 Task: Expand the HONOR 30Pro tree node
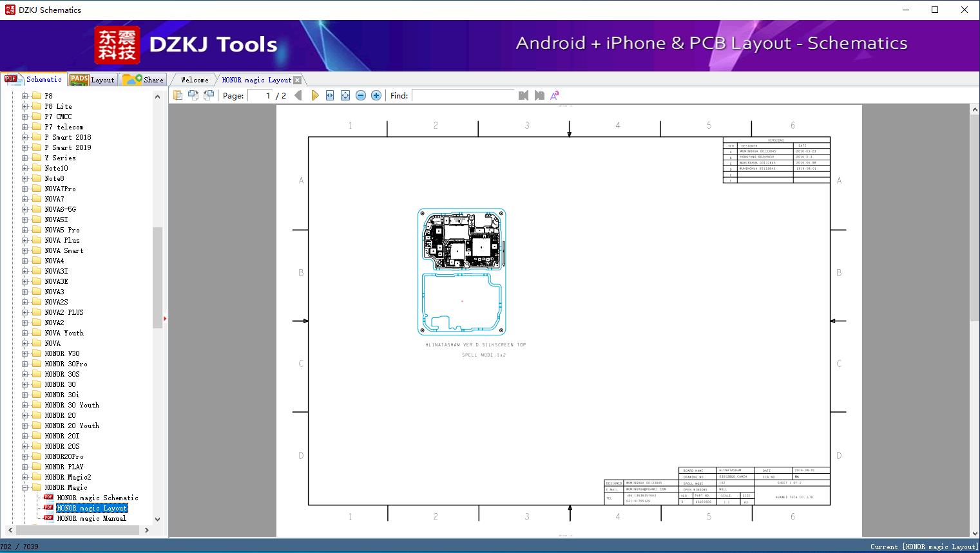pos(24,364)
